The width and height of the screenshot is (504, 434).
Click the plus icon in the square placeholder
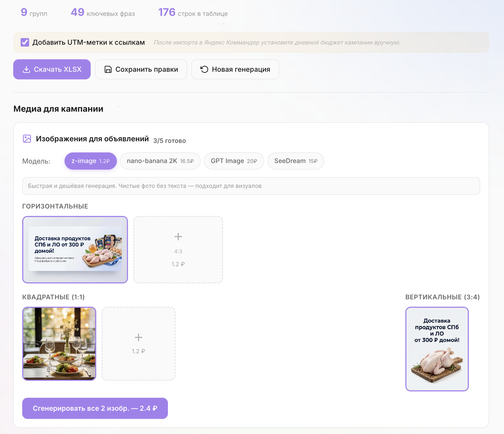139,337
